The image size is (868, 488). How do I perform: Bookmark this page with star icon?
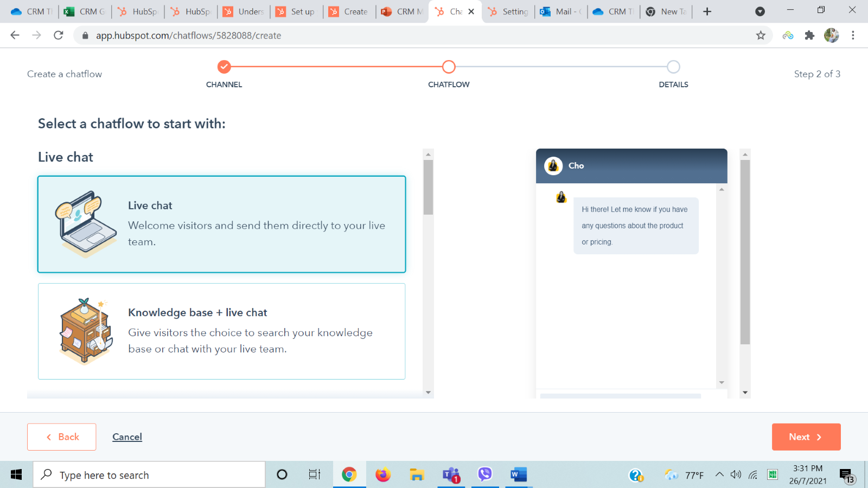pyautogui.click(x=761, y=35)
